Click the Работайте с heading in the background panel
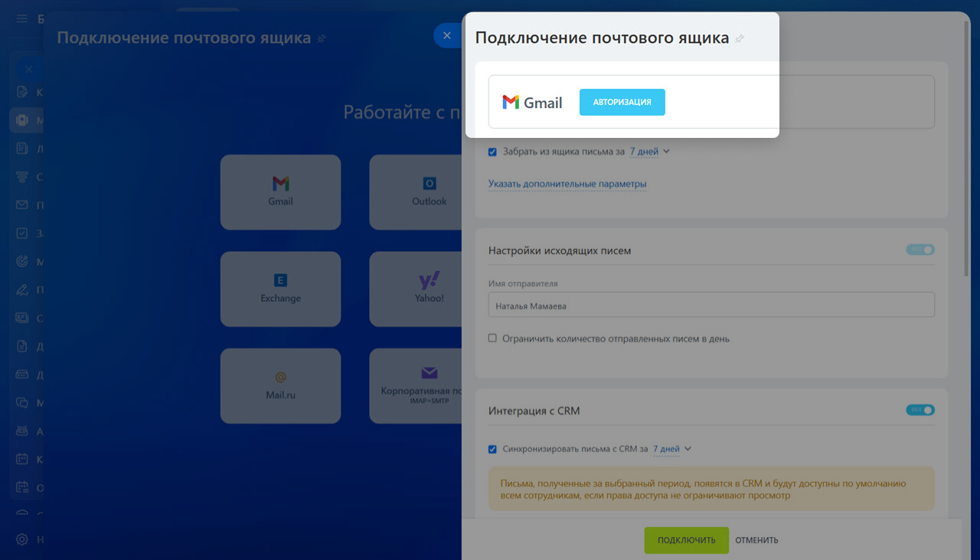Viewport: 980px width, 560px height. click(402, 113)
